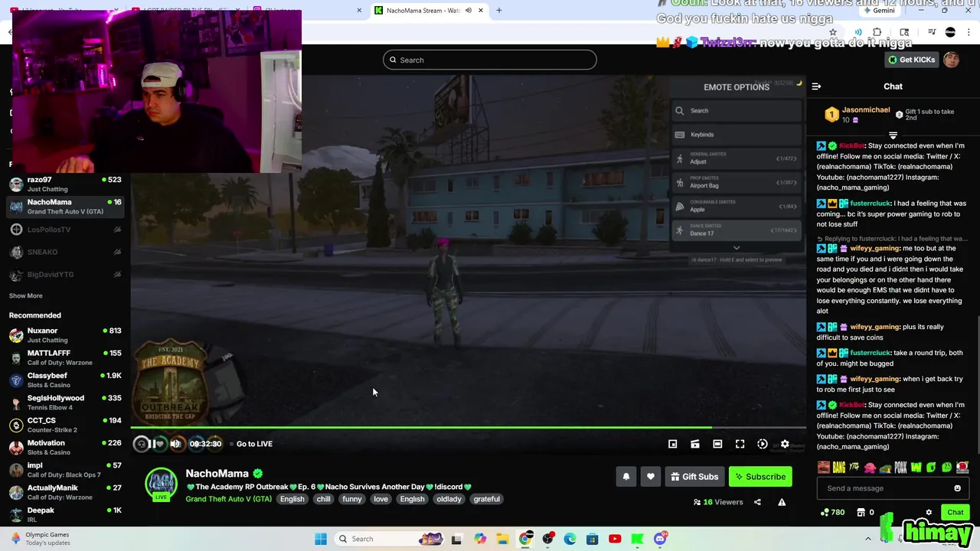Open channel points 780 balance

click(832, 513)
